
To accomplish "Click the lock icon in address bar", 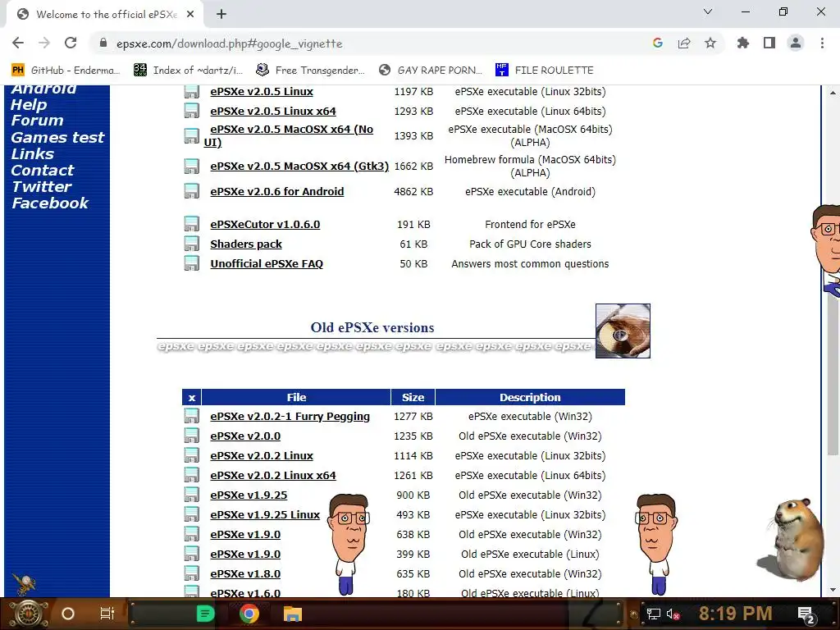I will pyautogui.click(x=103, y=43).
